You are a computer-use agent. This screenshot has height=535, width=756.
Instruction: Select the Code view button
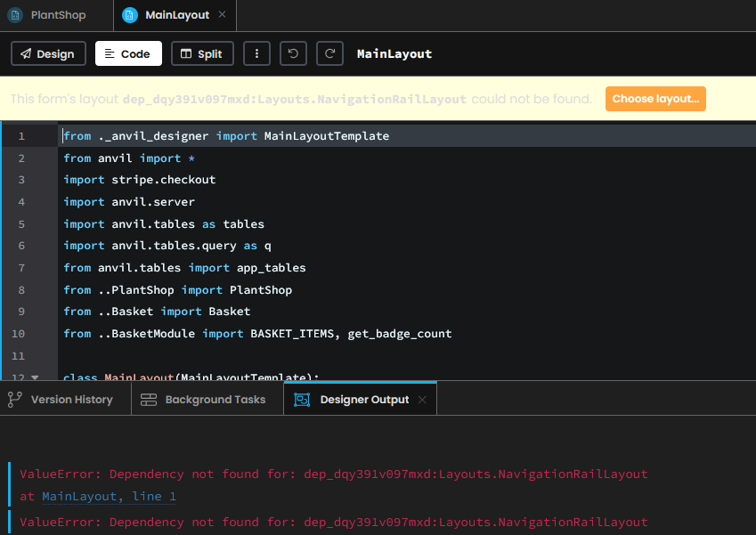128,53
